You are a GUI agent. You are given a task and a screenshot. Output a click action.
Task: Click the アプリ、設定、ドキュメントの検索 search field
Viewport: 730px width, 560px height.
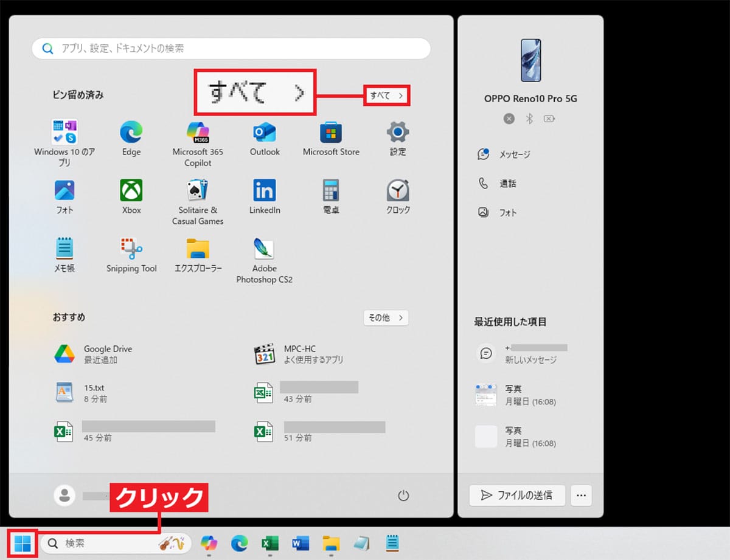coord(231,48)
